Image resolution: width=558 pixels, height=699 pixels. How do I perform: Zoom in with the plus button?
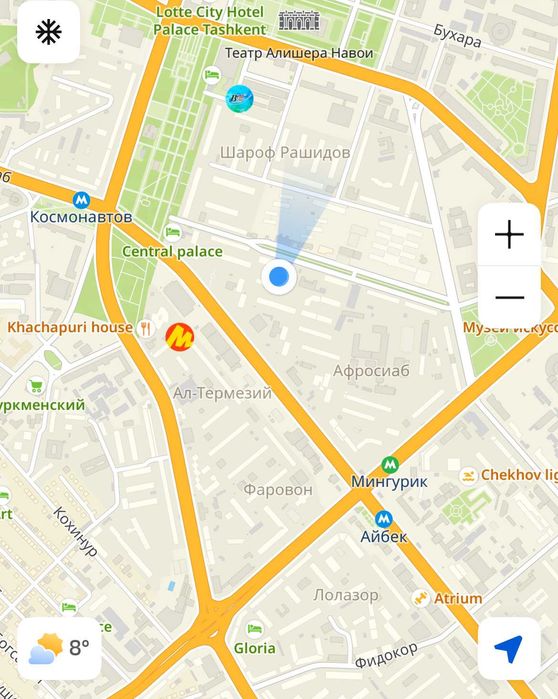509,234
